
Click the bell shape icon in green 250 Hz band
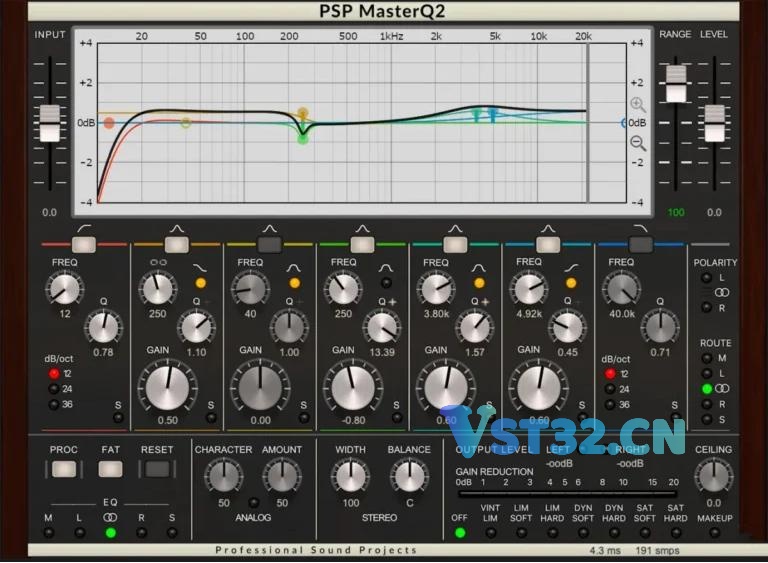(x=385, y=268)
